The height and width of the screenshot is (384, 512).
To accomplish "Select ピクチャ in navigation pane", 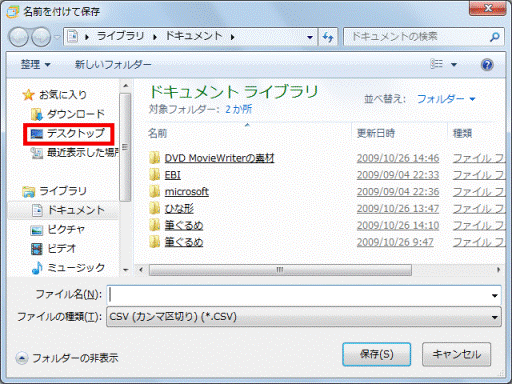I will [66, 229].
